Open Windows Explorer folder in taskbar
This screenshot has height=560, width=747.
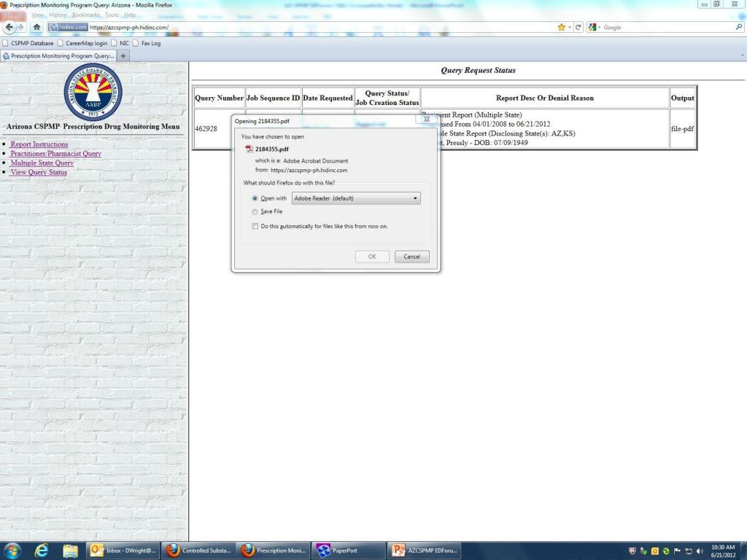(x=70, y=551)
